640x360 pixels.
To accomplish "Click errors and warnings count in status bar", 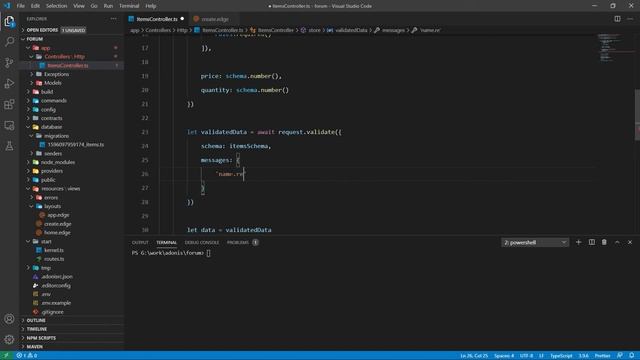I will pos(27,356).
